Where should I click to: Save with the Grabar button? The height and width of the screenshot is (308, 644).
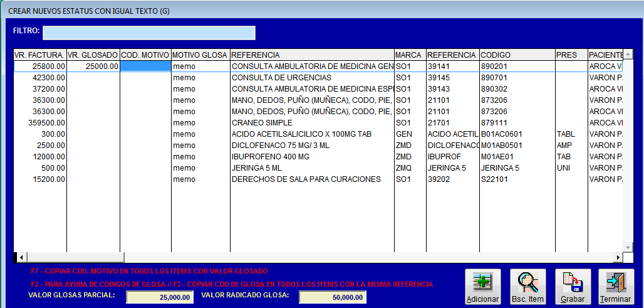point(573,287)
